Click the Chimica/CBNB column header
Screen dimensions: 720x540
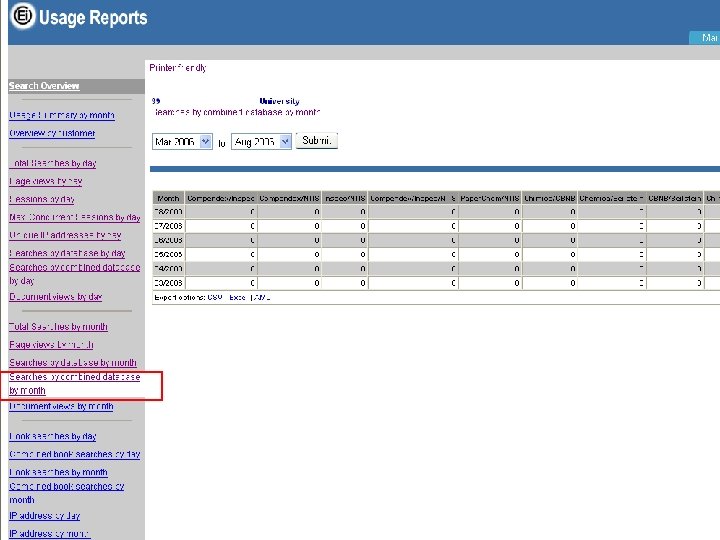[x=550, y=198]
